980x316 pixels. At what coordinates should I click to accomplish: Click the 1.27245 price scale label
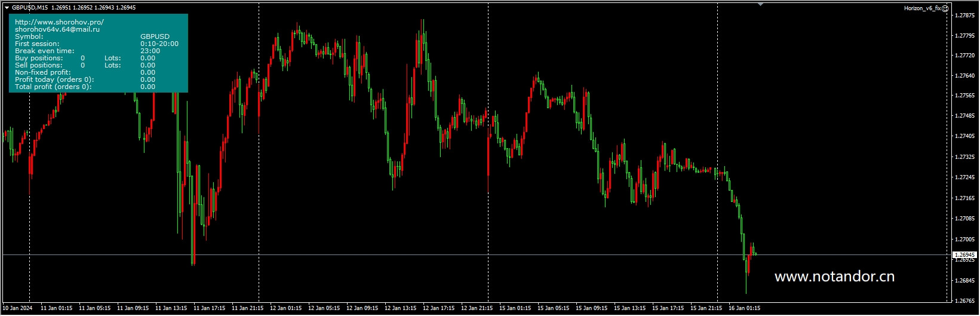pos(965,177)
